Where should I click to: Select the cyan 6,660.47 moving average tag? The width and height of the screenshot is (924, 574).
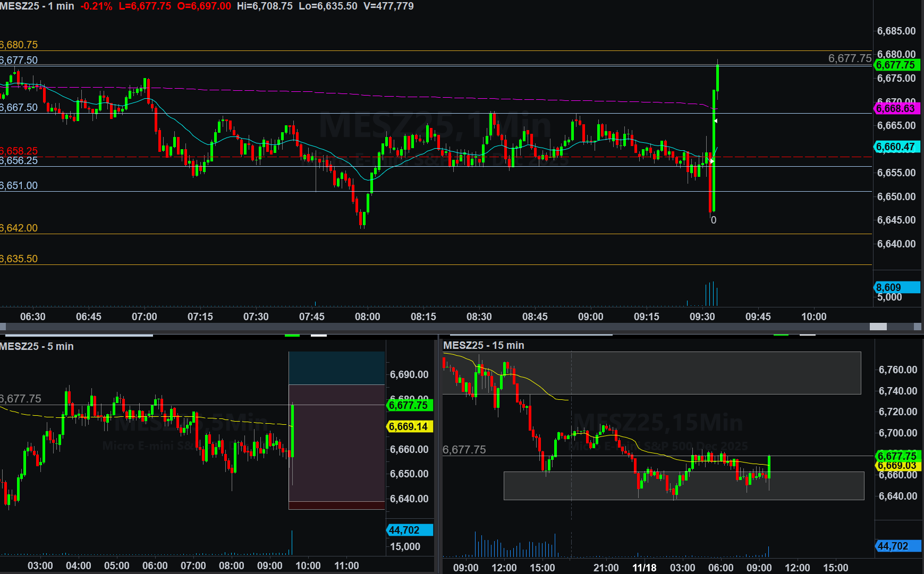pos(896,147)
